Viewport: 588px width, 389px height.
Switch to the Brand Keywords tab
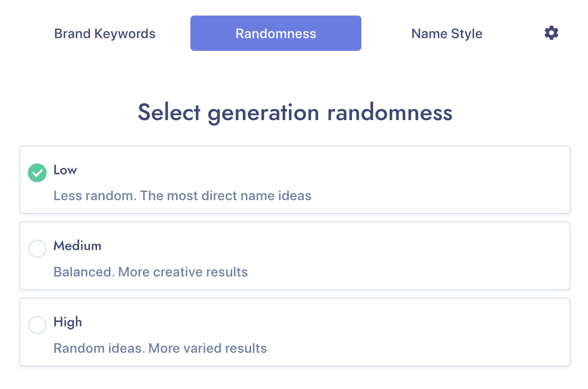pyautogui.click(x=105, y=34)
